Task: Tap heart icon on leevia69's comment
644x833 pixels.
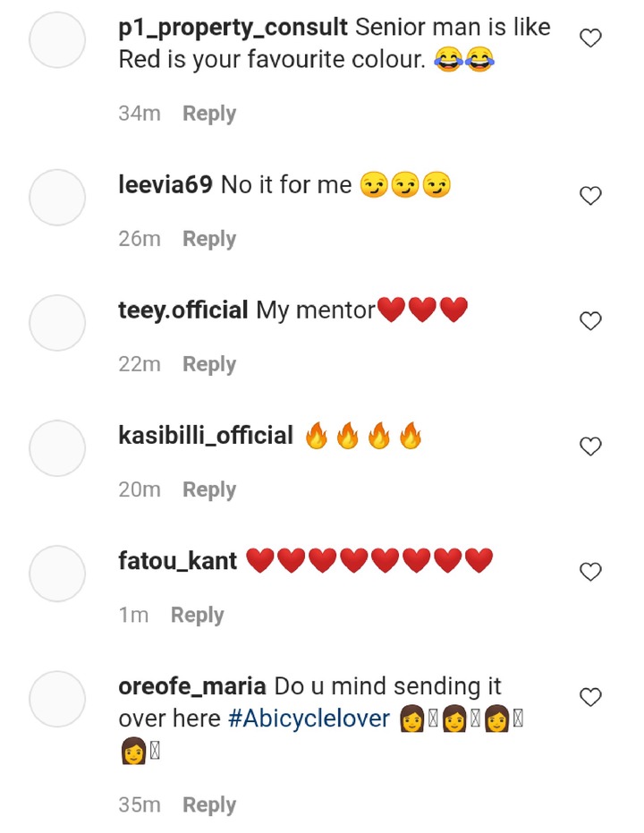Action: click(x=589, y=195)
